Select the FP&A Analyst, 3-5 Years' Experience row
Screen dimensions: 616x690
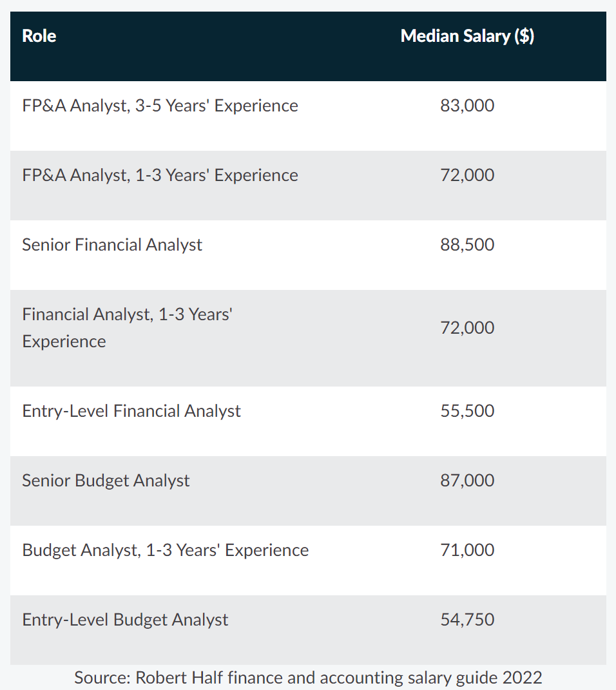pyautogui.click(x=160, y=106)
